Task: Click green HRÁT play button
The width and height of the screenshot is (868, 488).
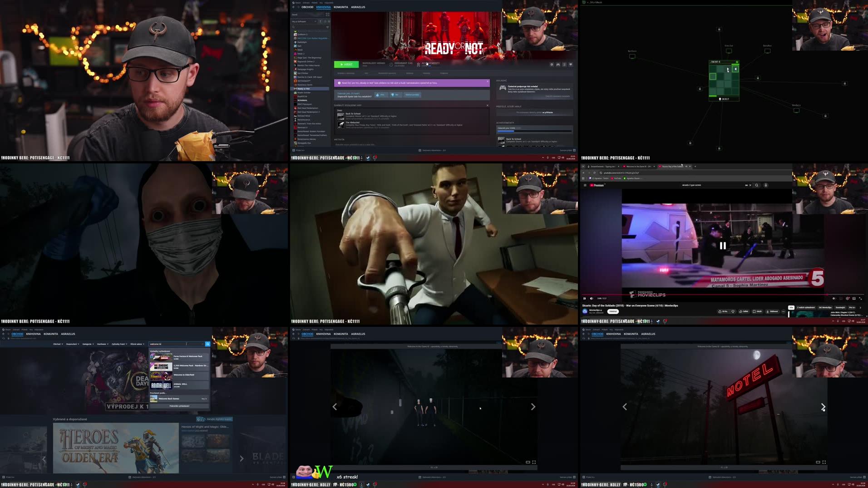Action: point(346,64)
